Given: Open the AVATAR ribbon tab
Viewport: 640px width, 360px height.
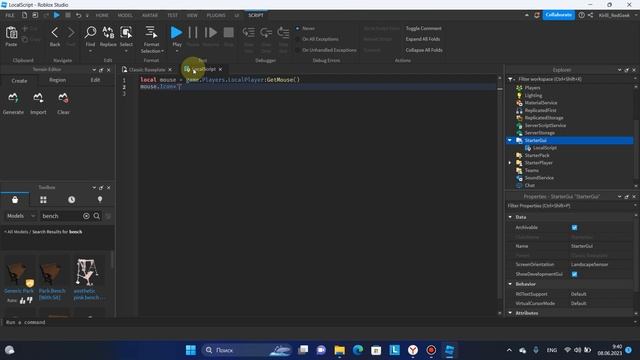Looking at the screenshot, I should coord(150,15).
